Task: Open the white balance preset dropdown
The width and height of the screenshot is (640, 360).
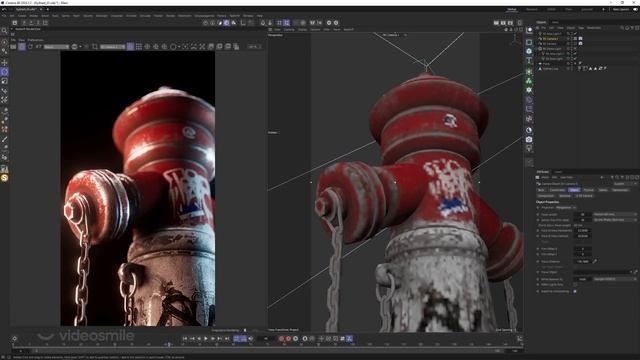Action: pos(615,279)
